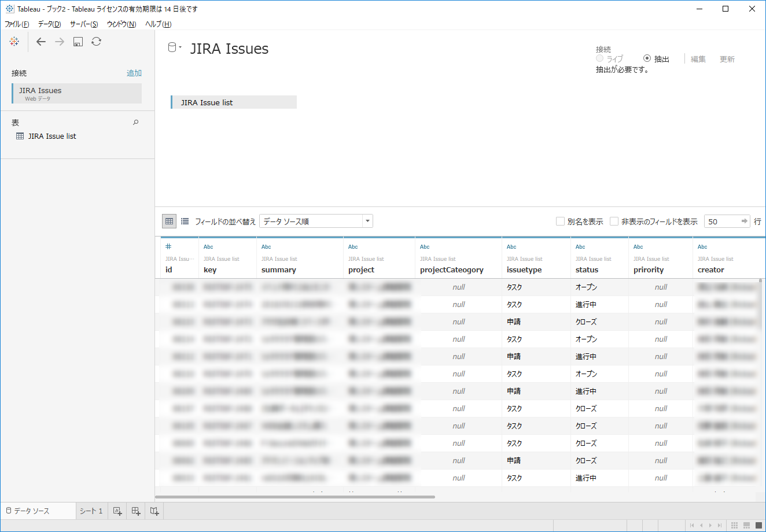This screenshot has width=766, height=532.
Task: Select JIRA Issues connection in left pane
Action: (x=76, y=93)
